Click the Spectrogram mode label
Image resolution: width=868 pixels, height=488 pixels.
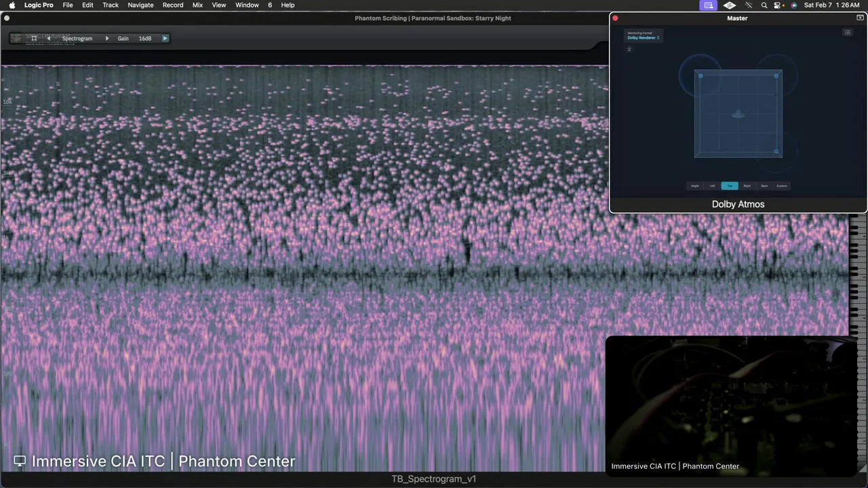(x=77, y=39)
